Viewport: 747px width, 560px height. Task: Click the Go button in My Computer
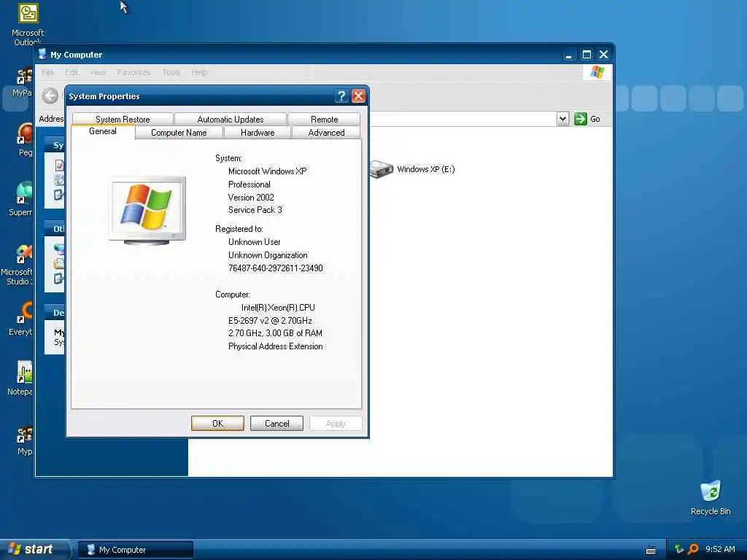(587, 119)
